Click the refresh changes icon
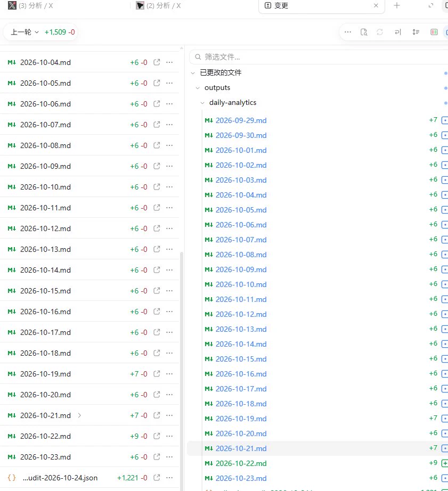 click(380, 32)
